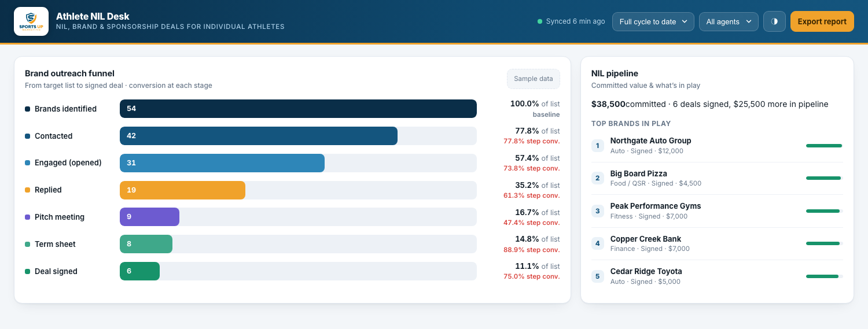868x329 pixels.
Task: Click the Engaged (opened) legend dot
Action: coord(27,163)
